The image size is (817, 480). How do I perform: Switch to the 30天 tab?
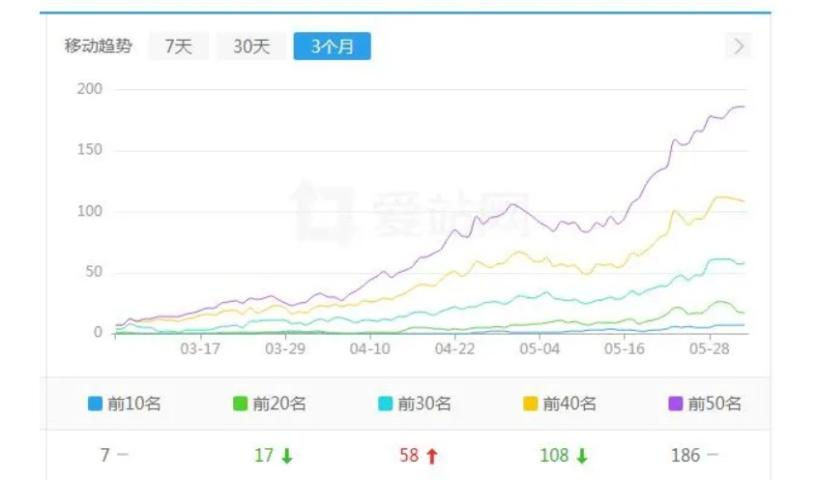251,46
